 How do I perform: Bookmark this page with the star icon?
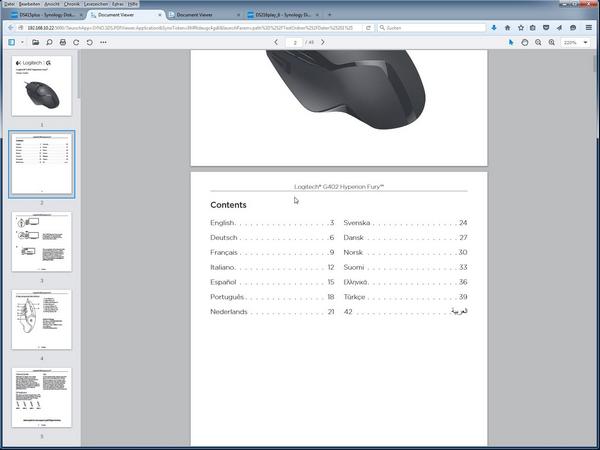521,28
